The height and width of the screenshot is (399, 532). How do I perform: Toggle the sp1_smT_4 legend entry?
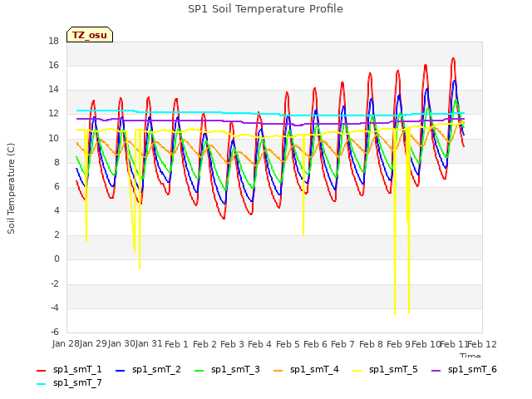(307, 369)
